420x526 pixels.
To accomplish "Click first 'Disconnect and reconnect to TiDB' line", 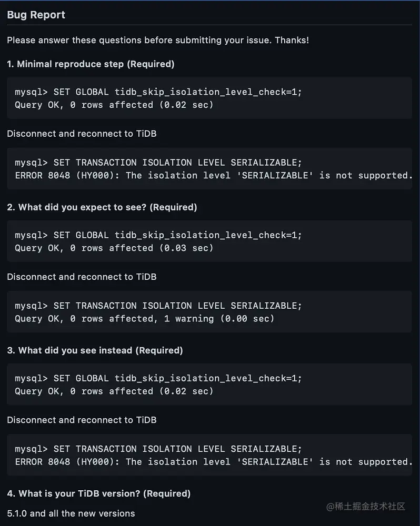I will 82,134.
